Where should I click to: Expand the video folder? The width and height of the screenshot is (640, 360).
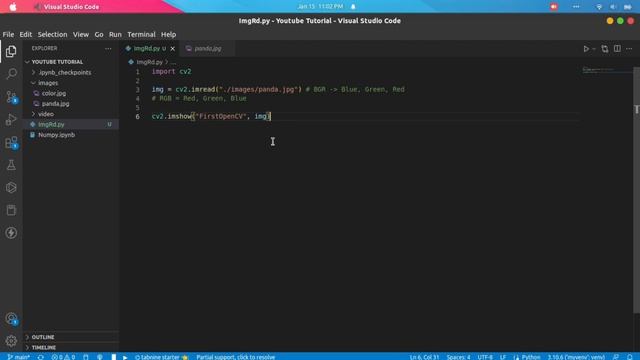[x=71, y=114]
